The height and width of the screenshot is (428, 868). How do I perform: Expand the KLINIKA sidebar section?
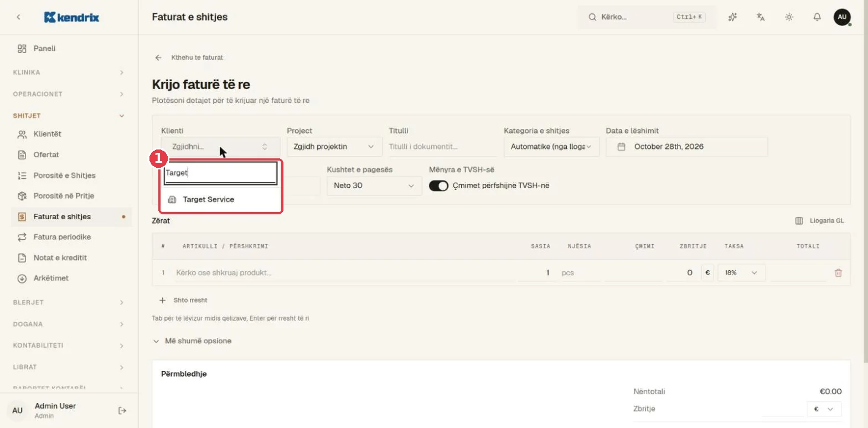(69, 73)
